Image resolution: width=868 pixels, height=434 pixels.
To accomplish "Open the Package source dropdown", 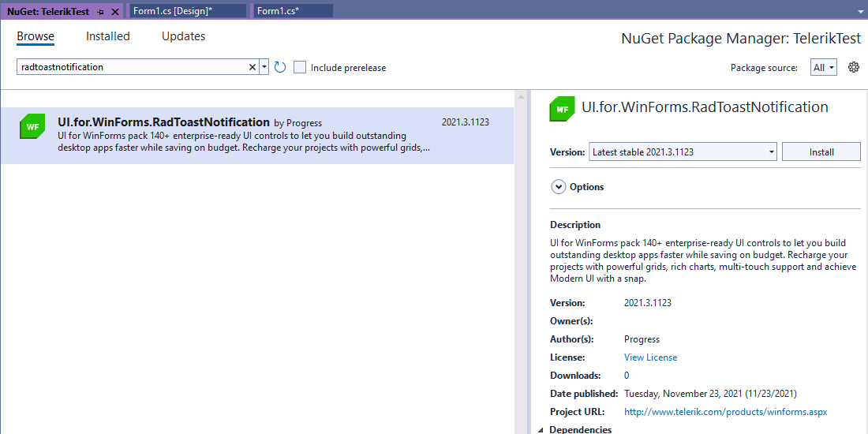I will point(824,68).
